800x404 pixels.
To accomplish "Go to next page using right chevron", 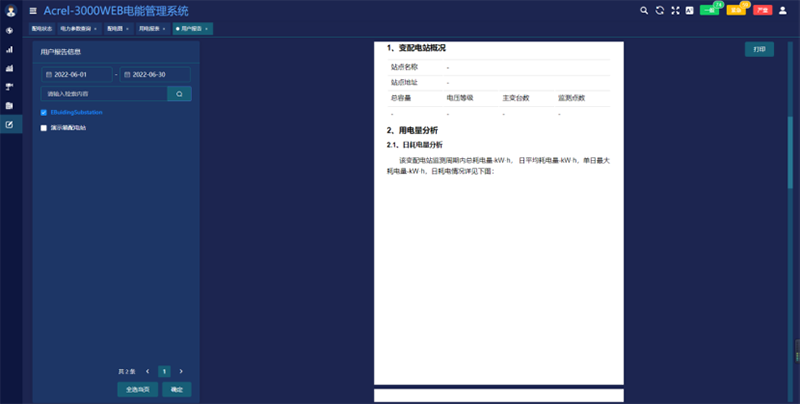I will 181,371.
